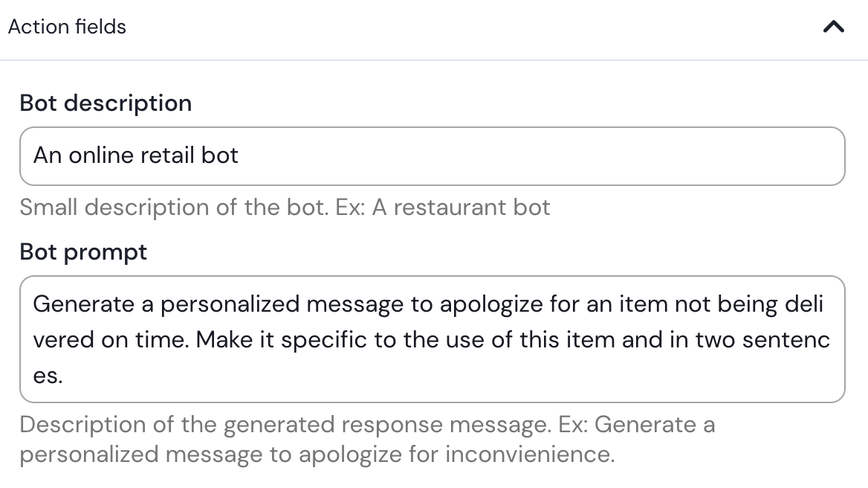Click the apology message helper text
Viewport: 868px width, 488px height.
pyautogui.click(x=368, y=439)
